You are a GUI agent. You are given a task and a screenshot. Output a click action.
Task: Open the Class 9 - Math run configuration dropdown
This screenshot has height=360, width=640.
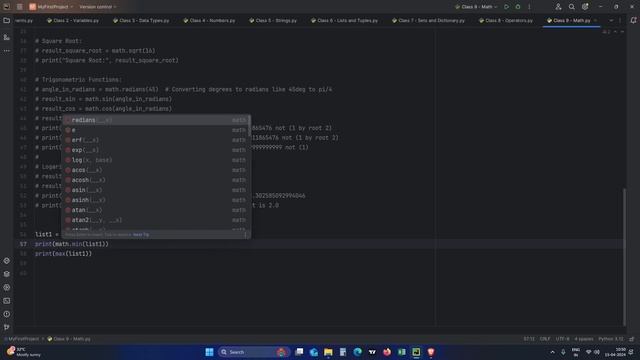tap(476, 7)
